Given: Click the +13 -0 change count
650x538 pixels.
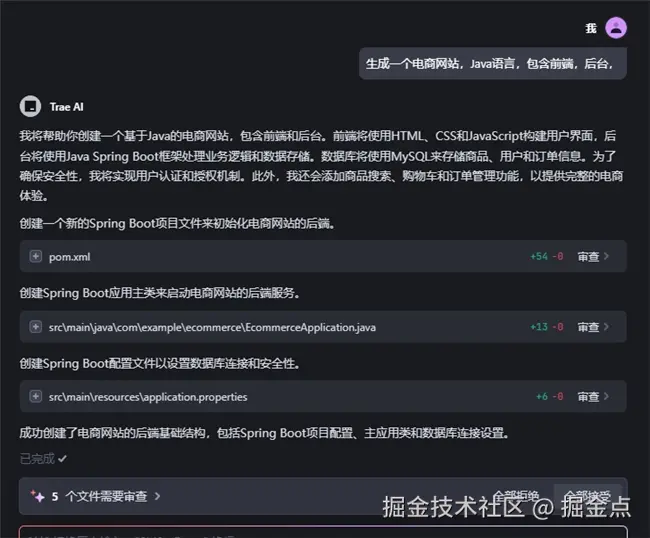Looking at the screenshot, I should point(547,327).
